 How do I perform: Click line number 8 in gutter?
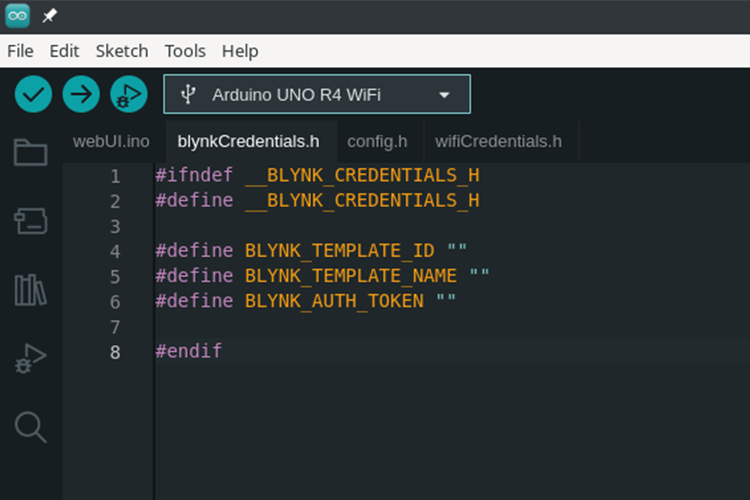(x=115, y=352)
